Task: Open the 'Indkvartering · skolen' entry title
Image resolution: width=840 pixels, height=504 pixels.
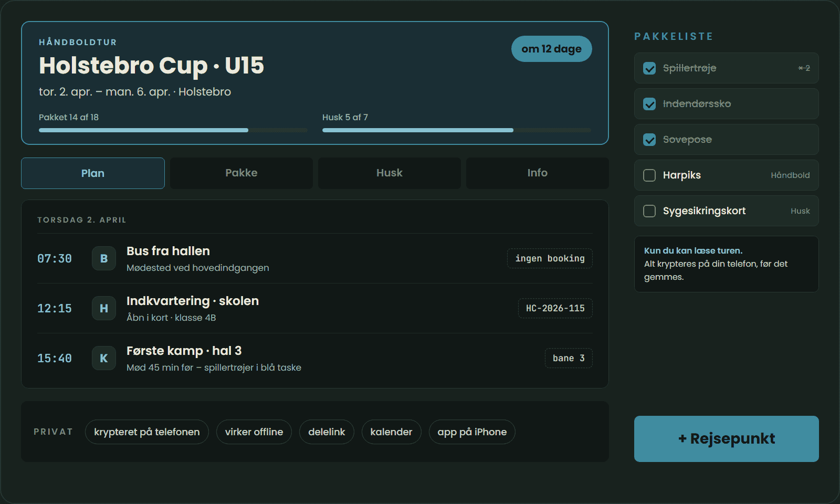Action: [193, 301]
